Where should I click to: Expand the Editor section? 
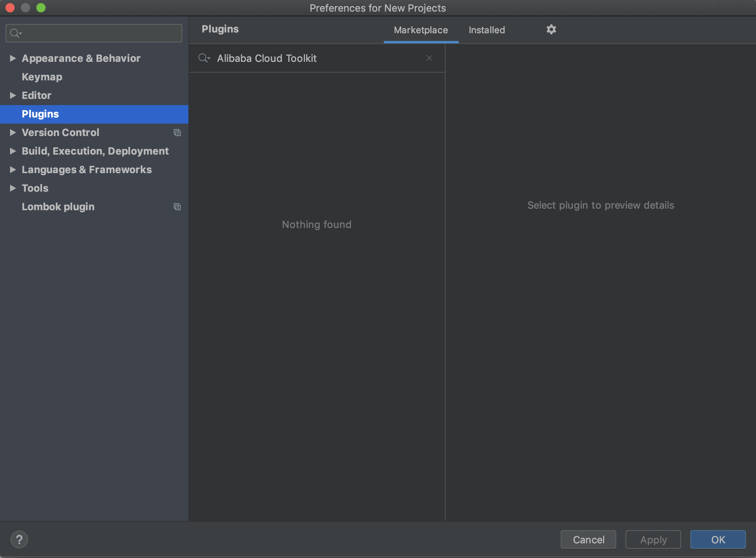coord(12,95)
